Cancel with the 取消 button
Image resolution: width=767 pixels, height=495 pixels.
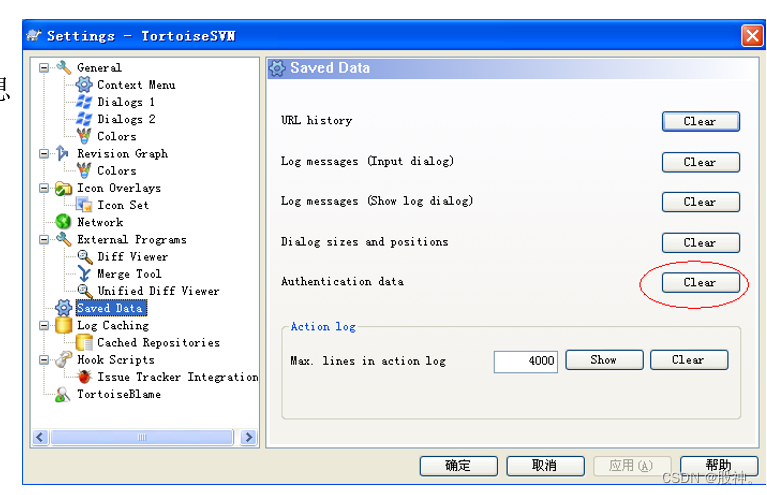coord(545,466)
